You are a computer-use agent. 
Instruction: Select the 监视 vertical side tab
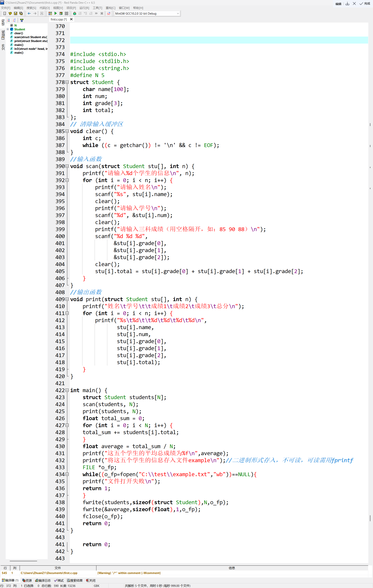(x=3, y=35)
